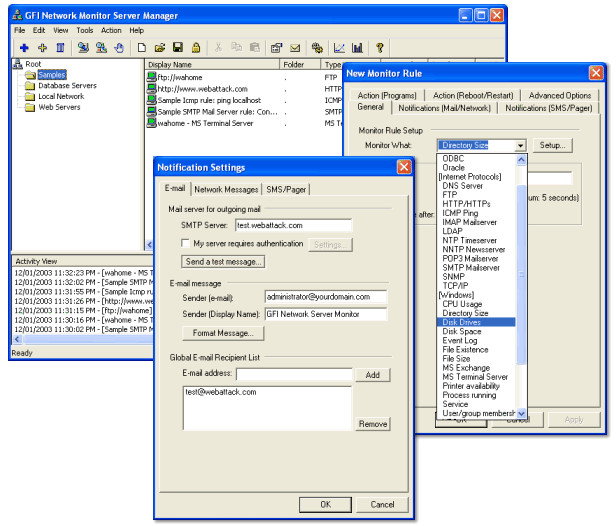Image resolution: width=616 pixels, height=526 pixels.
Task: Open the Monitor What dropdown arrow
Action: point(520,146)
